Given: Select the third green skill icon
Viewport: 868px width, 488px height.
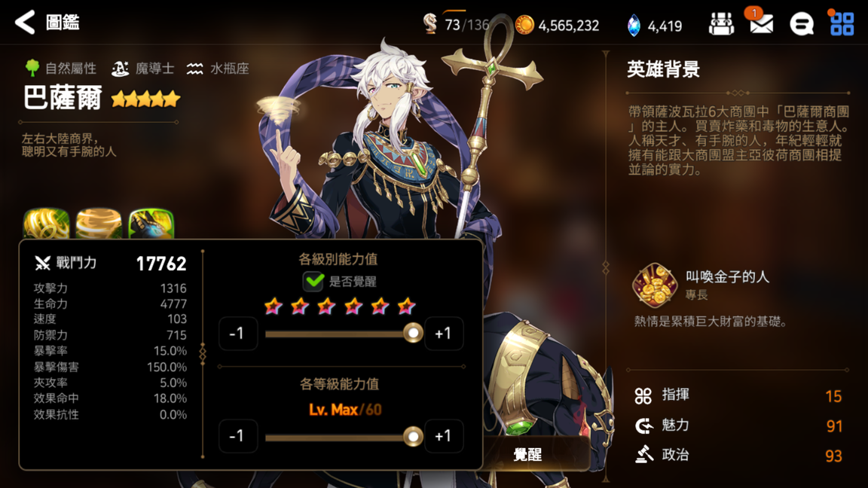Looking at the screenshot, I should point(151,224).
